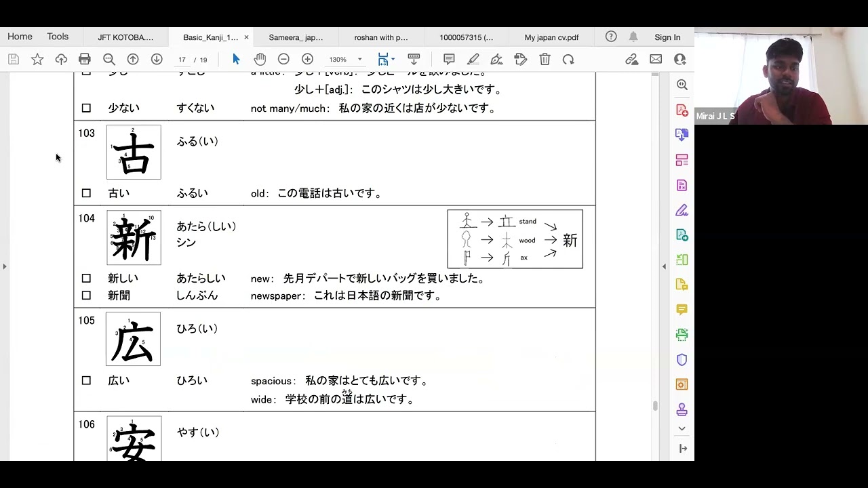Image resolution: width=868 pixels, height=488 pixels.
Task: Tick the checkbox beside 広い
Action: click(86, 380)
